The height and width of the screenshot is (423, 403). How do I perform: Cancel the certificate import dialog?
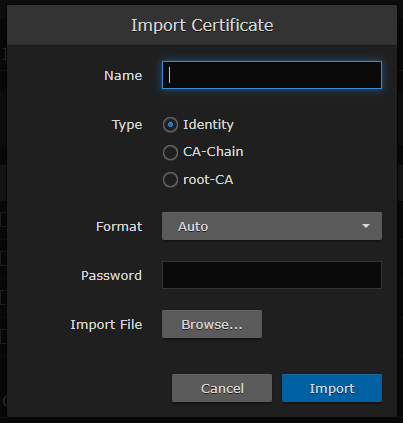coord(222,388)
